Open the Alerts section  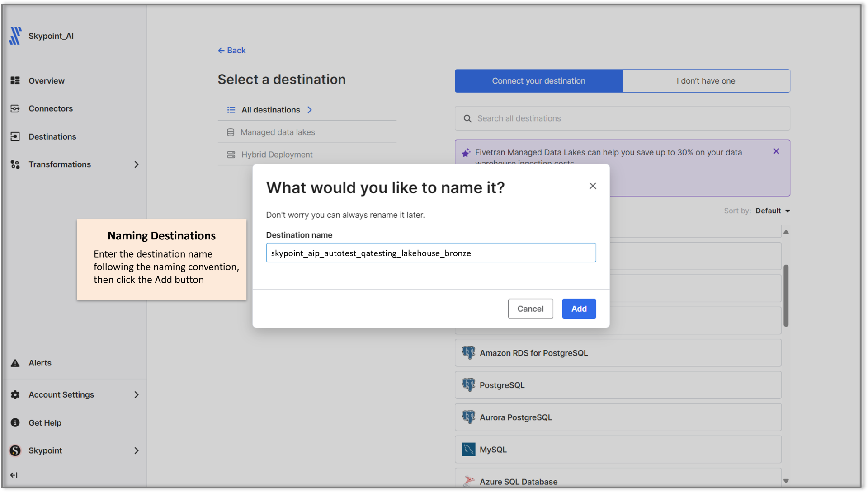[x=40, y=363]
